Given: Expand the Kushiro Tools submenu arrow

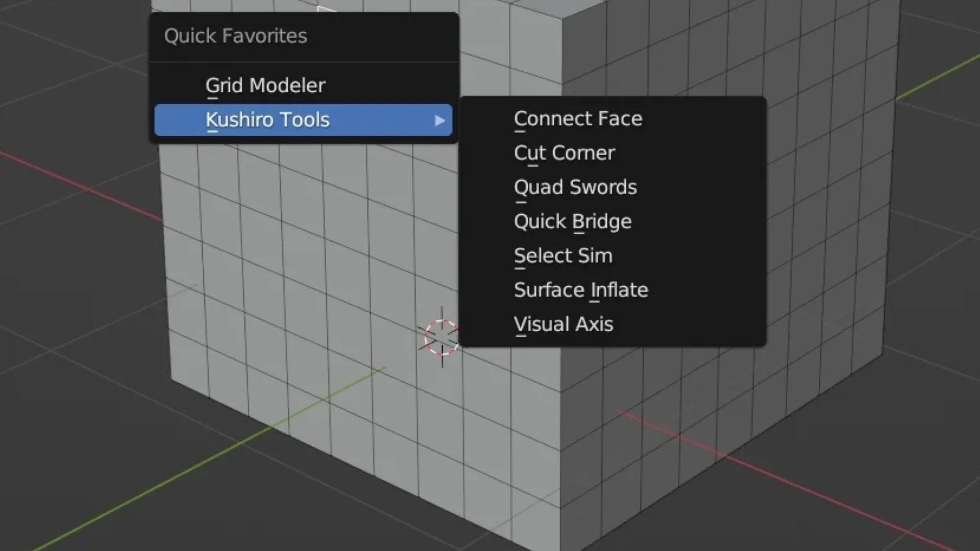Looking at the screenshot, I should click(439, 120).
